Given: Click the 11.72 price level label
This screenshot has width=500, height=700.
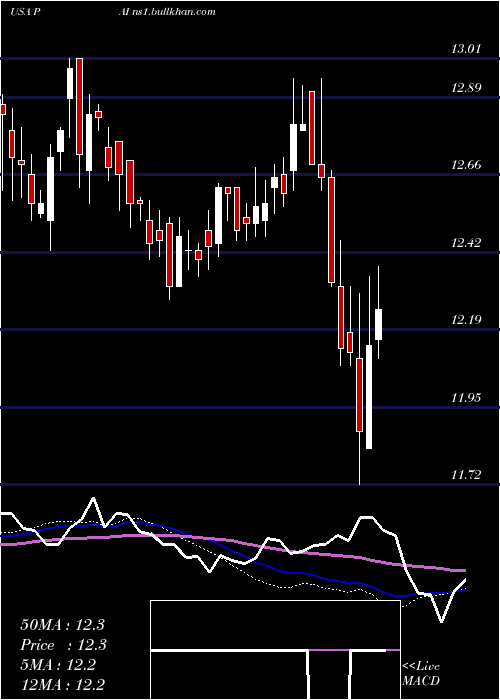Looking at the screenshot, I should coord(466,475).
